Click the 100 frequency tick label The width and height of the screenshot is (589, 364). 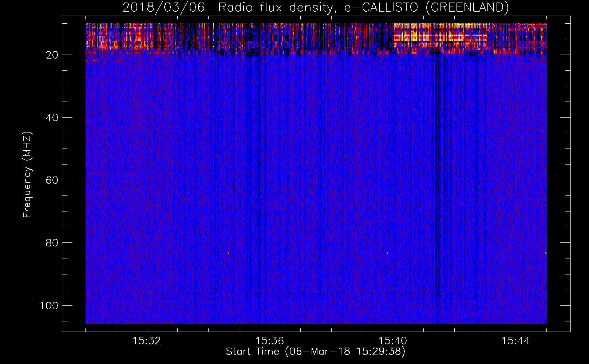point(49,305)
